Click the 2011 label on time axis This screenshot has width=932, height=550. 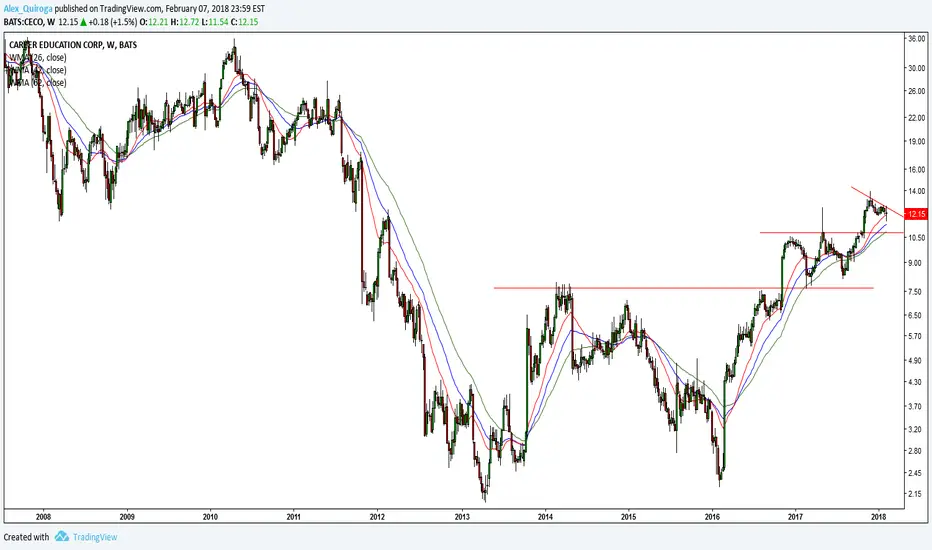click(294, 517)
